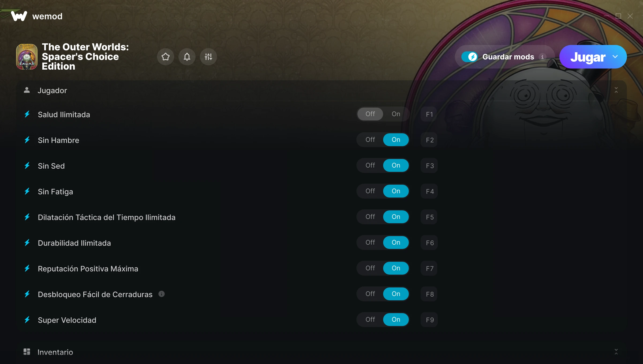Click info icon beside Desbloqueo Fácil de Cerraduras
Image resolution: width=643 pixels, height=364 pixels.
pos(162,294)
